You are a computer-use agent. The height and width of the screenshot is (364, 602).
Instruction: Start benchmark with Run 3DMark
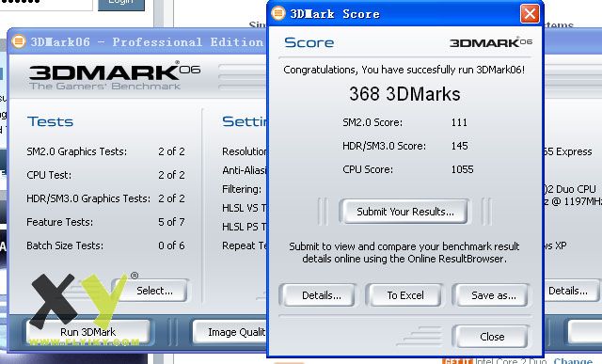tap(87, 331)
